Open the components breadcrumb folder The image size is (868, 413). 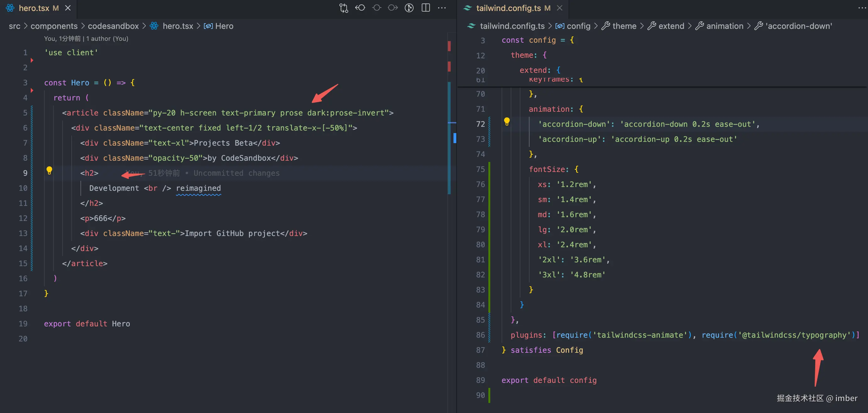point(54,26)
